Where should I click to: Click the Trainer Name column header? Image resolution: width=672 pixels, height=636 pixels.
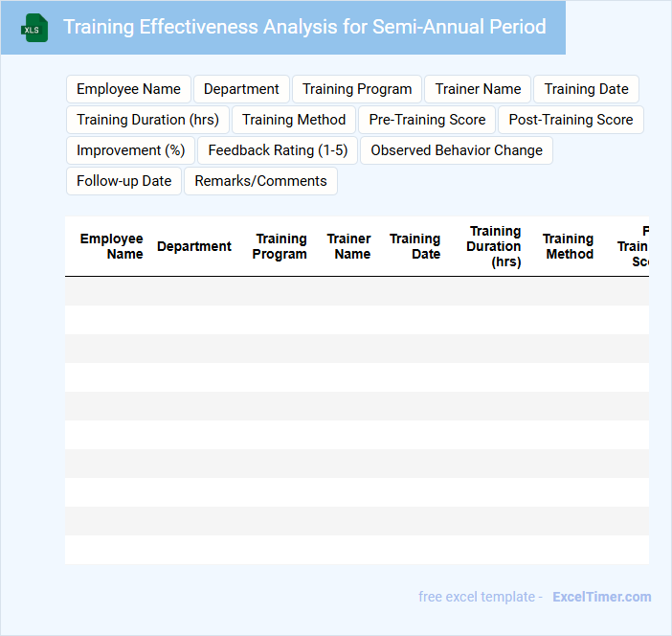[x=348, y=246]
